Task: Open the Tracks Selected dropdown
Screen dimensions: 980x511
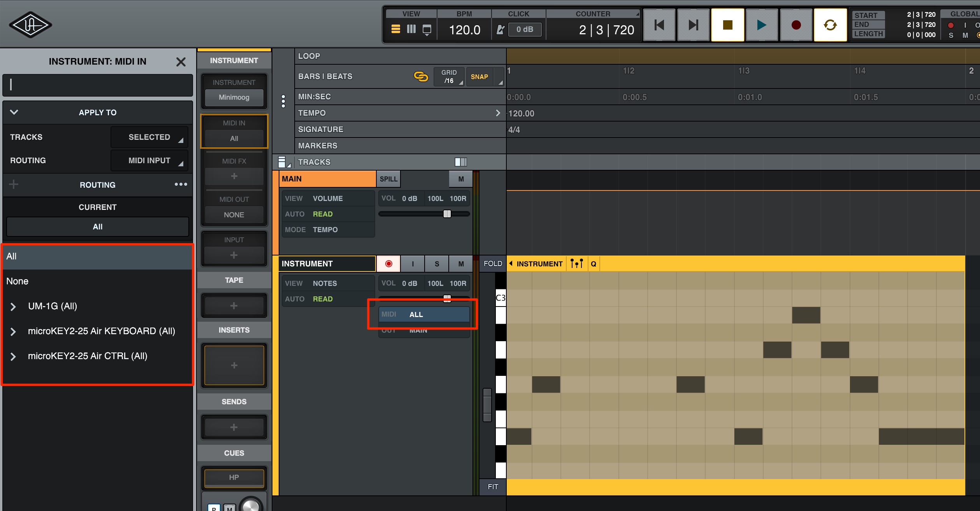Action: pos(149,137)
